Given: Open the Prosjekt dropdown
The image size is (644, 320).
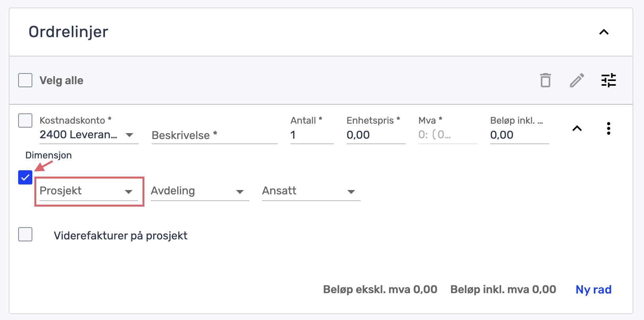Looking at the screenshot, I should click(x=89, y=191).
